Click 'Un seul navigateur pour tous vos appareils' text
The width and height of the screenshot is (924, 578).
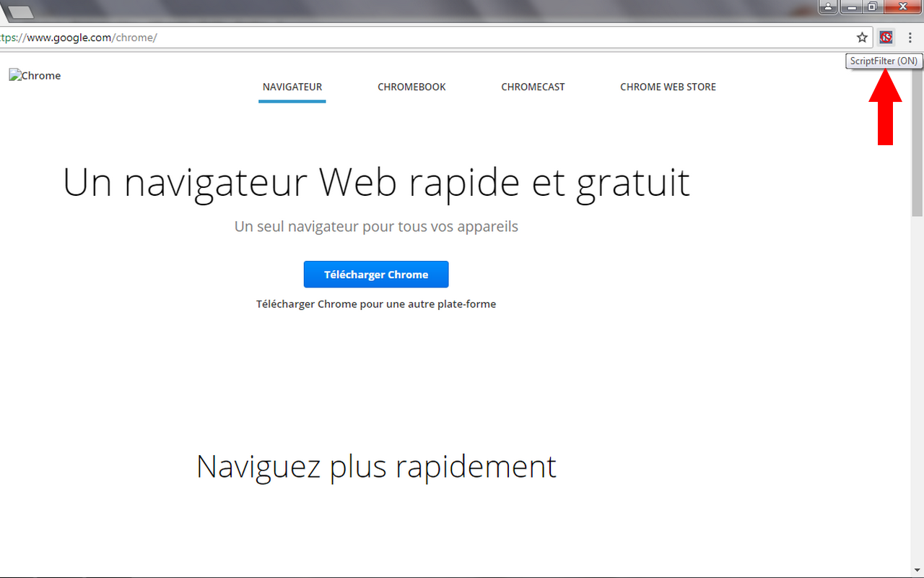click(376, 226)
